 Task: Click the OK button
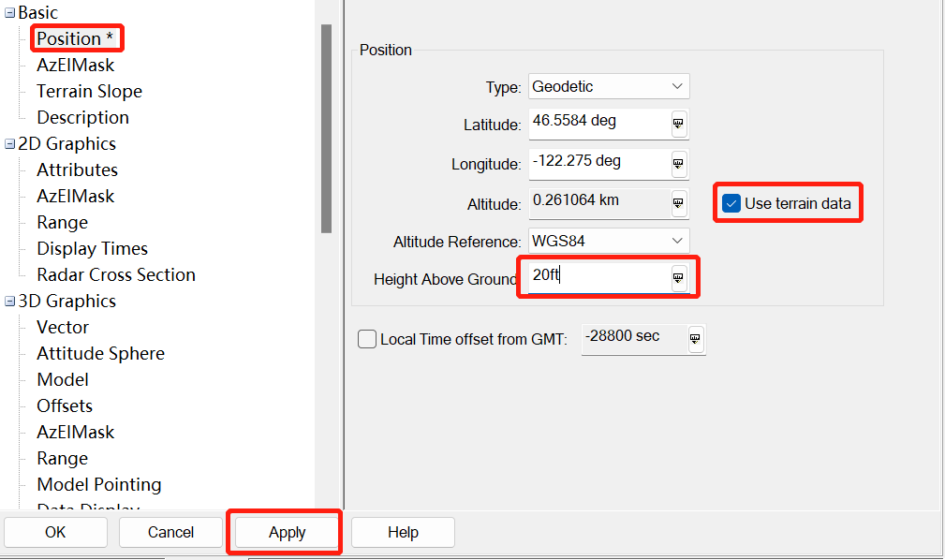[x=55, y=532]
